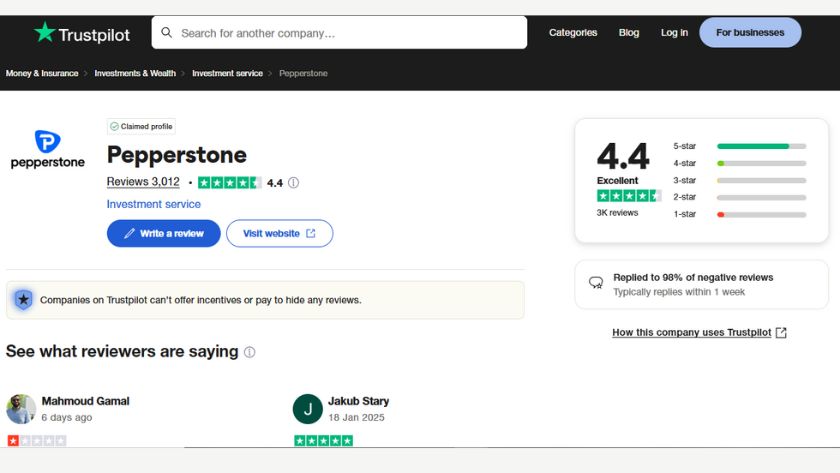Click the external link icon after How this company uses Trustpilot
840x473 pixels.
pos(781,333)
